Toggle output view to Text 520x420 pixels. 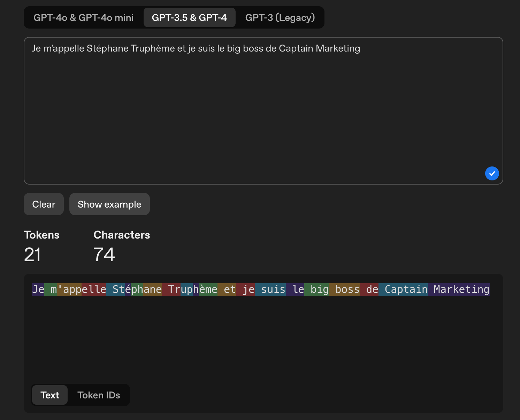[x=50, y=395]
